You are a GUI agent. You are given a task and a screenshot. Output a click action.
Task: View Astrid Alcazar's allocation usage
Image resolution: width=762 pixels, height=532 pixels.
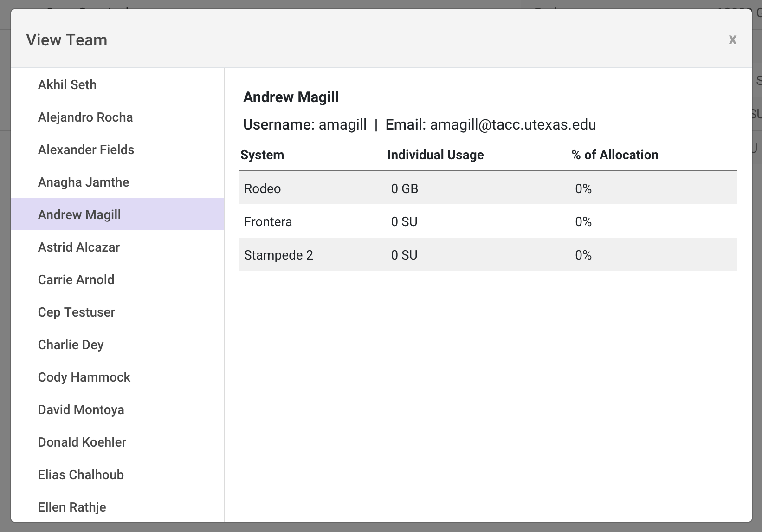(x=79, y=247)
